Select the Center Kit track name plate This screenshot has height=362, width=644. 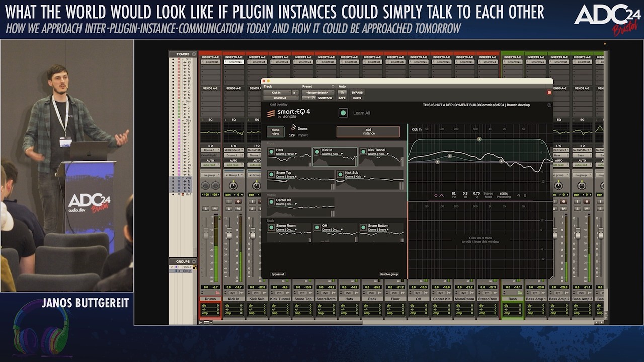tap(442, 299)
